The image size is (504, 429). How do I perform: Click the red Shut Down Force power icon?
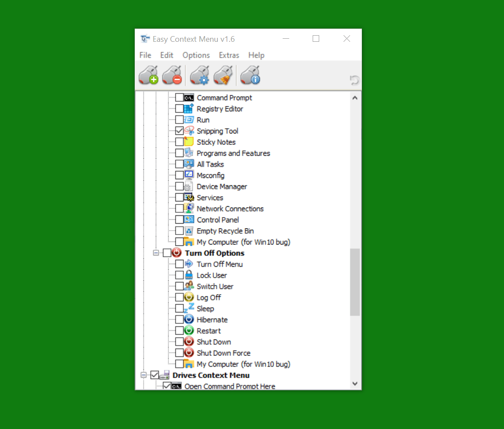click(x=189, y=353)
